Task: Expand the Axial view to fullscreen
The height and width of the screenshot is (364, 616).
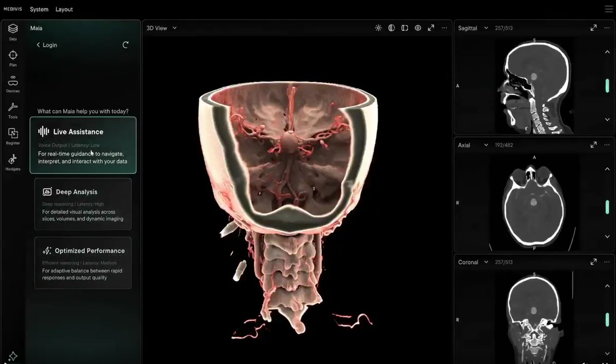Action: 594,145
